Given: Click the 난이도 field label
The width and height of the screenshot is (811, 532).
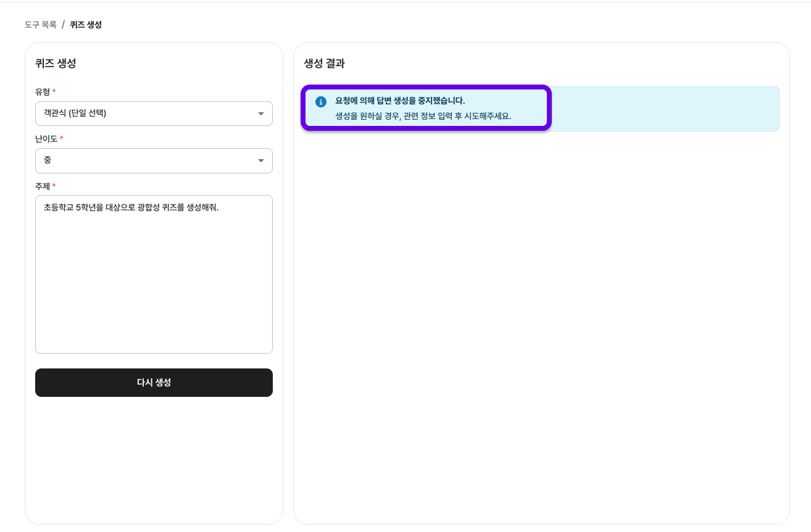Looking at the screenshot, I should tap(46, 139).
